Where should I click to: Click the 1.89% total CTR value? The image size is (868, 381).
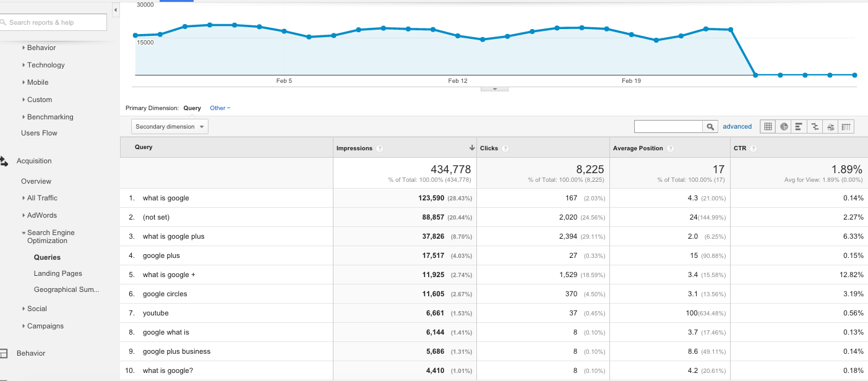tap(848, 169)
